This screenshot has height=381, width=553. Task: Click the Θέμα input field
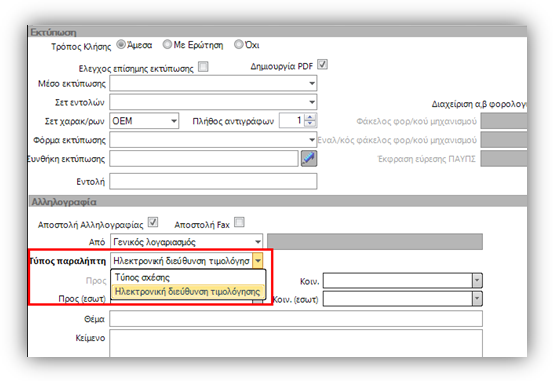(296, 319)
